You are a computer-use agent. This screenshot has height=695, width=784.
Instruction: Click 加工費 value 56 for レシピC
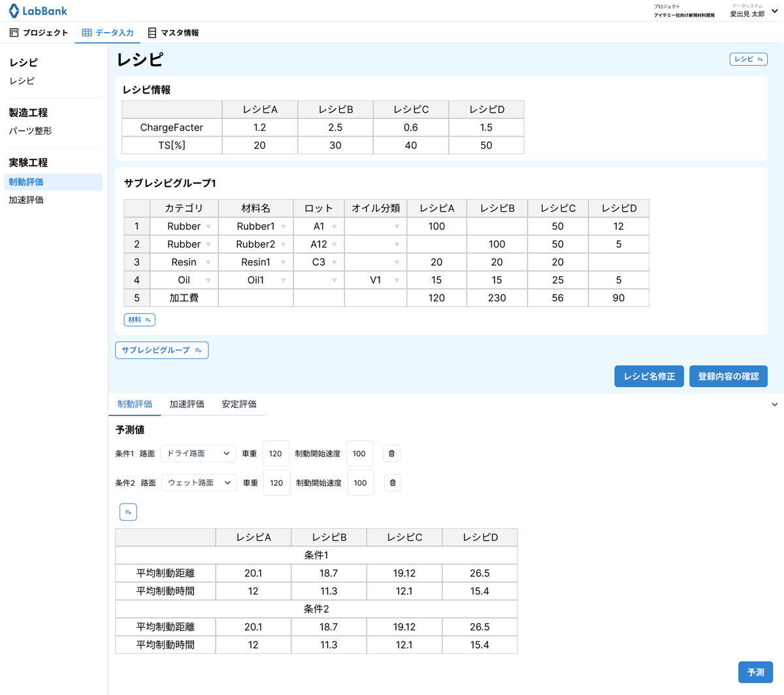click(558, 298)
